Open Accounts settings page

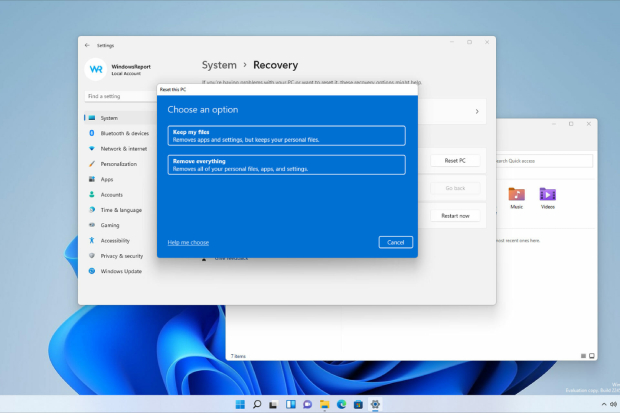(111, 195)
